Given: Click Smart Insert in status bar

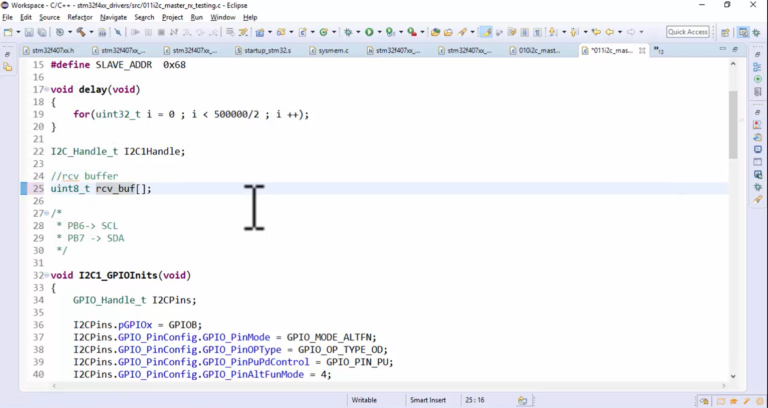Looking at the screenshot, I should point(428,400).
